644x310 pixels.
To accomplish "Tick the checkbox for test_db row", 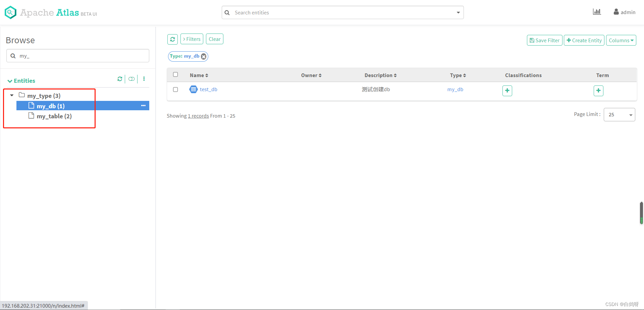I will click(175, 89).
